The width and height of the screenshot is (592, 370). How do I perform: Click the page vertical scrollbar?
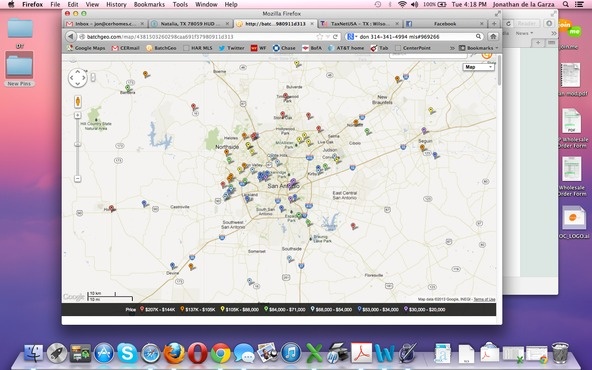click(500, 70)
